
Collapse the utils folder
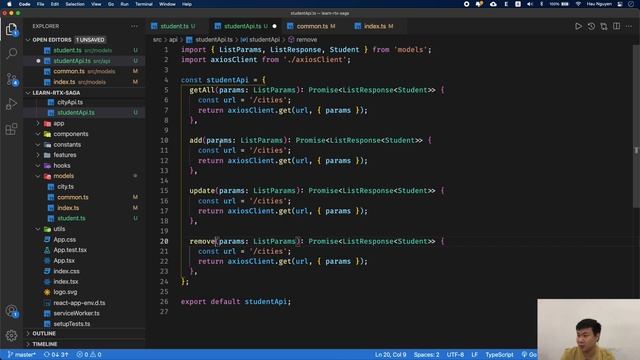pos(59,229)
